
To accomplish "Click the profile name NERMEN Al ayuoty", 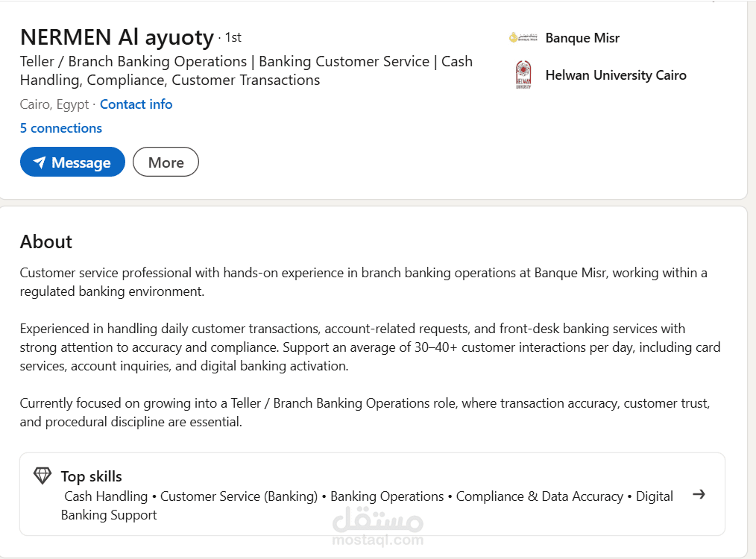I will click(117, 37).
